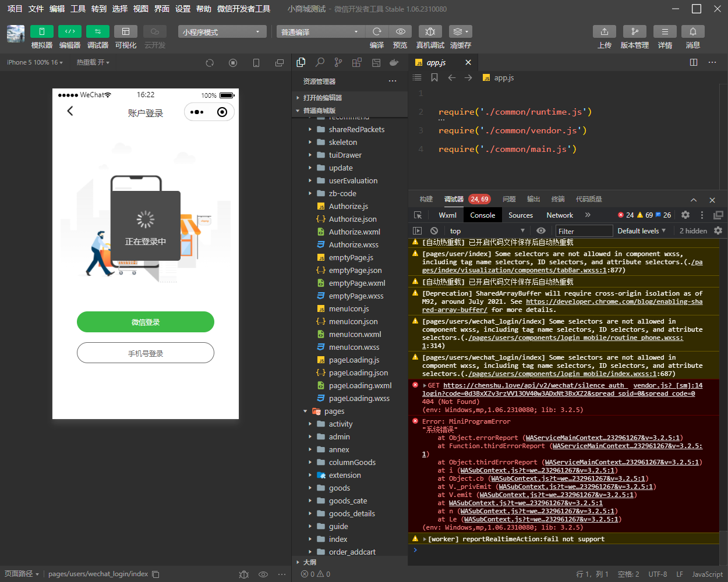Open Authorize.js in the file tree
Screen dimensions: 728x582
pyautogui.click(x=348, y=206)
